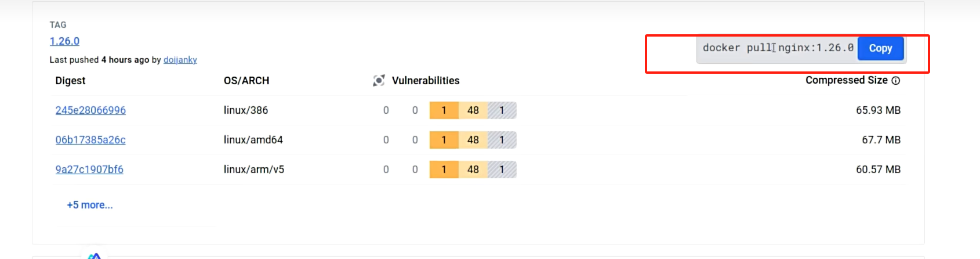Click low vulnerability count 48 for linux/amd64
The height and width of the screenshot is (259, 980).
point(473,140)
